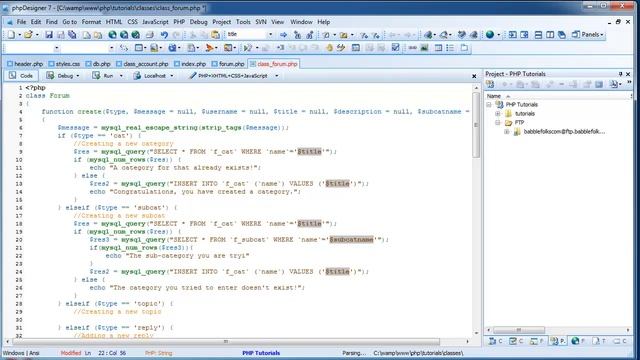Close the Project panel
The width and height of the screenshot is (640, 360).
pyautogui.click(x=628, y=74)
